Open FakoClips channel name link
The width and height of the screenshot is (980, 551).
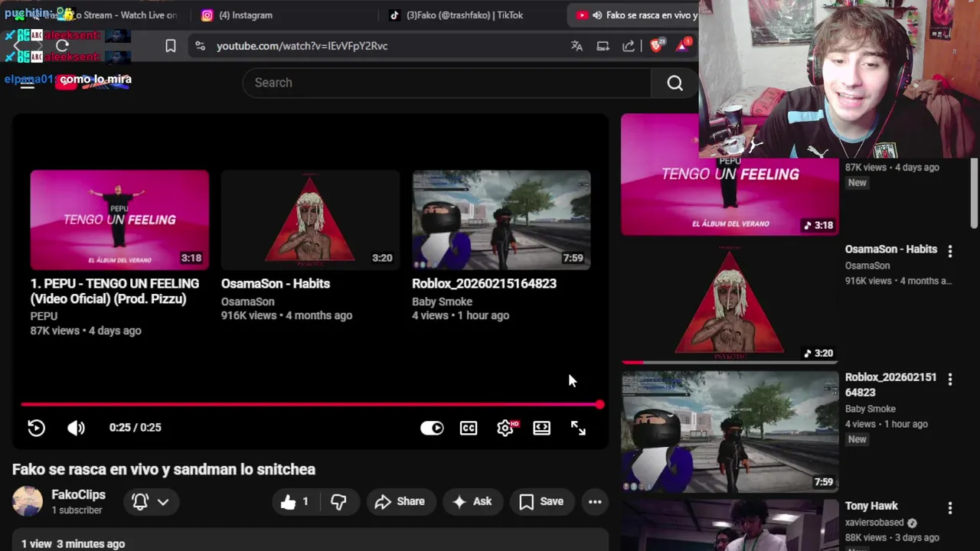click(x=78, y=495)
